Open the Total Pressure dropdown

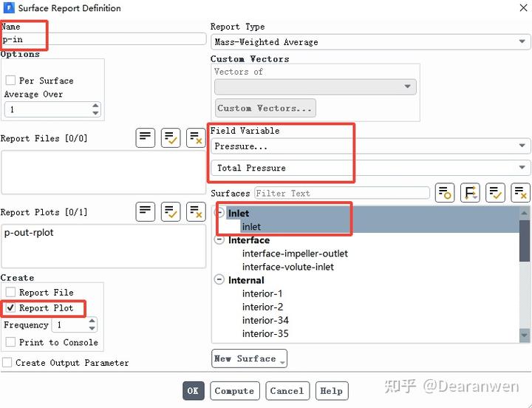coord(370,168)
